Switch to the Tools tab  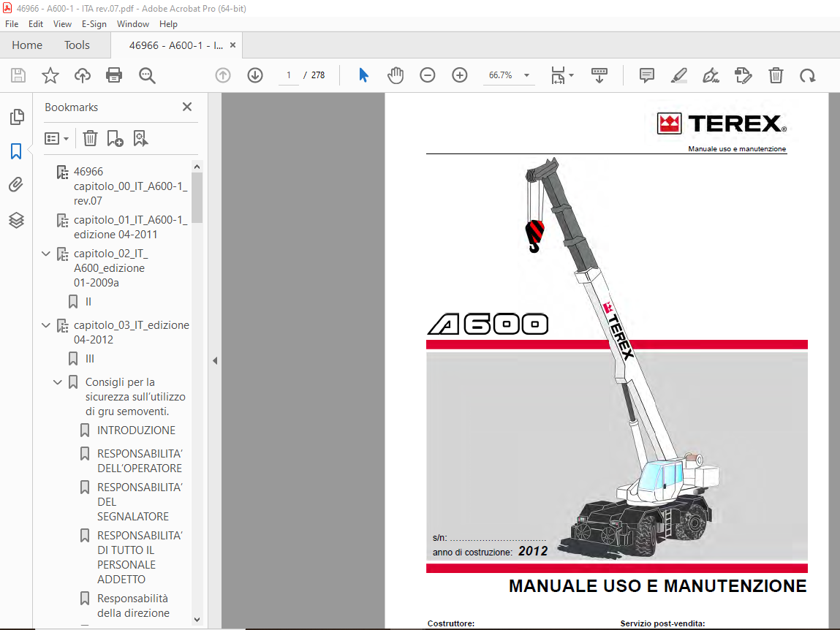pos(77,45)
